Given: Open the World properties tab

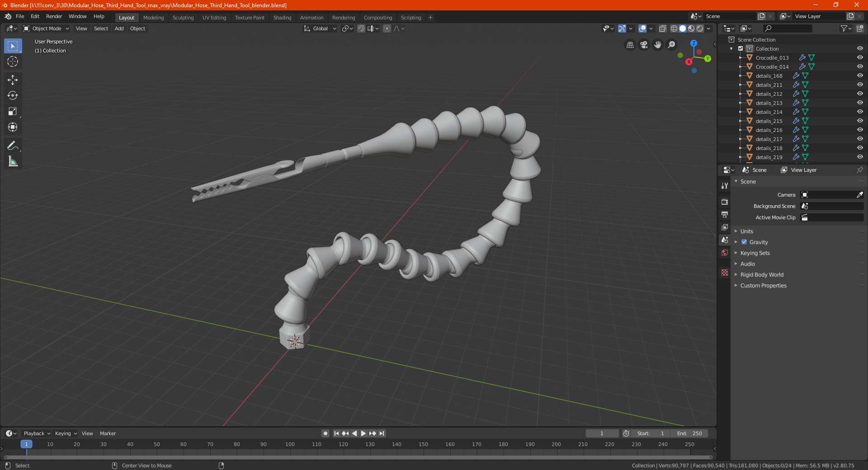Looking at the screenshot, I should (x=725, y=253).
